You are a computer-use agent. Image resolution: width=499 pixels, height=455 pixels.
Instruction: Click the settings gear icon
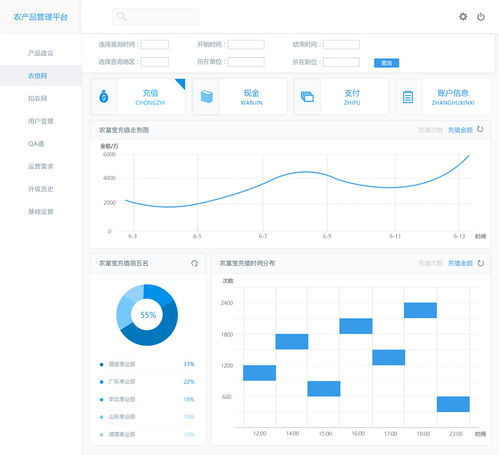pyautogui.click(x=463, y=17)
